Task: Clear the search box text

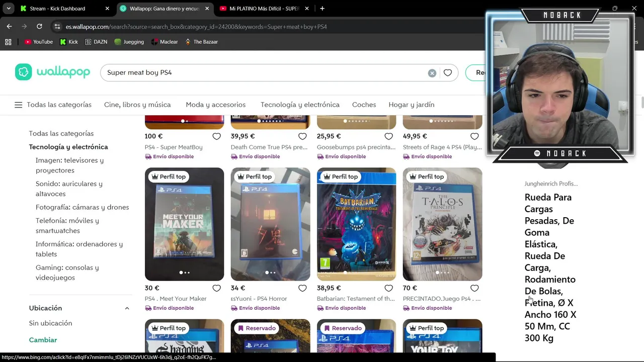Action: point(432,73)
